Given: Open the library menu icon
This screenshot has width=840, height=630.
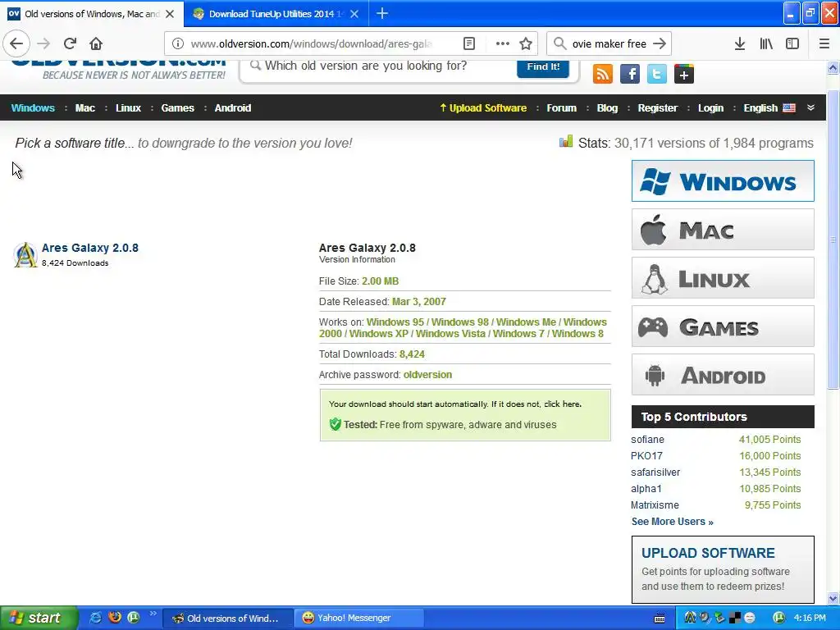Looking at the screenshot, I should tap(766, 43).
